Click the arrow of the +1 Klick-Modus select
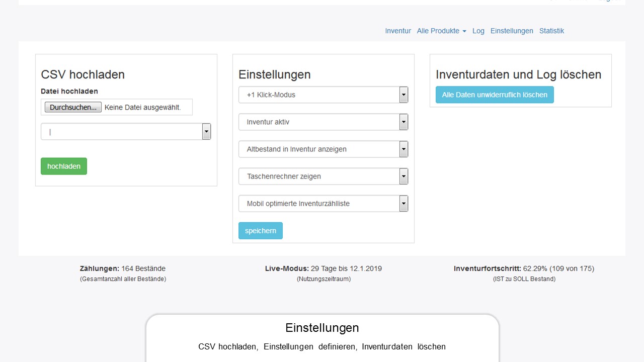 click(x=404, y=95)
